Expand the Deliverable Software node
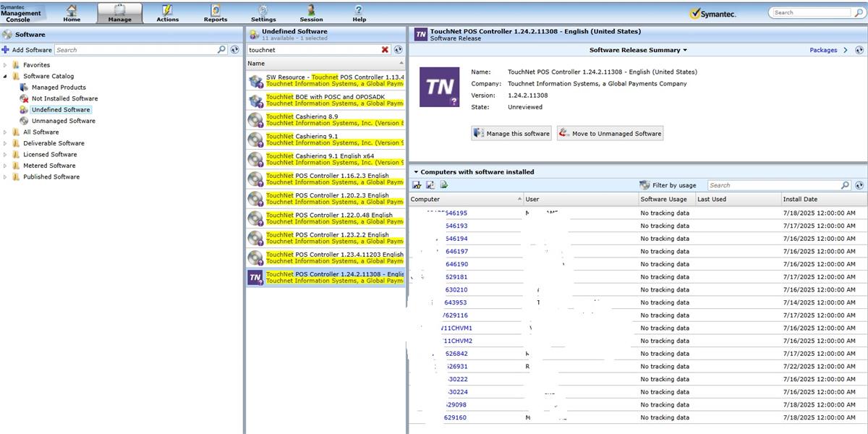Image resolution: width=868 pixels, height=434 pixels. pyautogui.click(x=5, y=143)
